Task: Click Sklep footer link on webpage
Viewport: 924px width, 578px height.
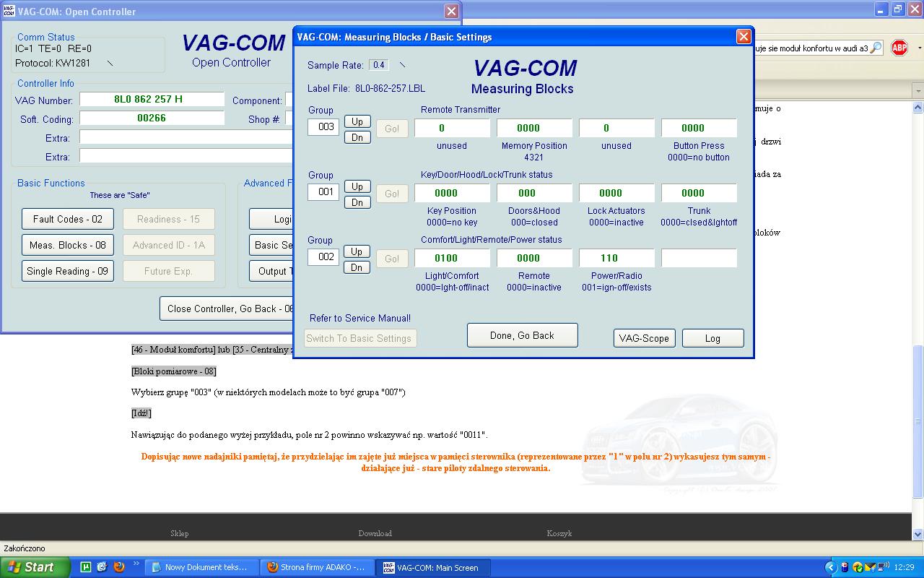Action: pyautogui.click(x=180, y=533)
